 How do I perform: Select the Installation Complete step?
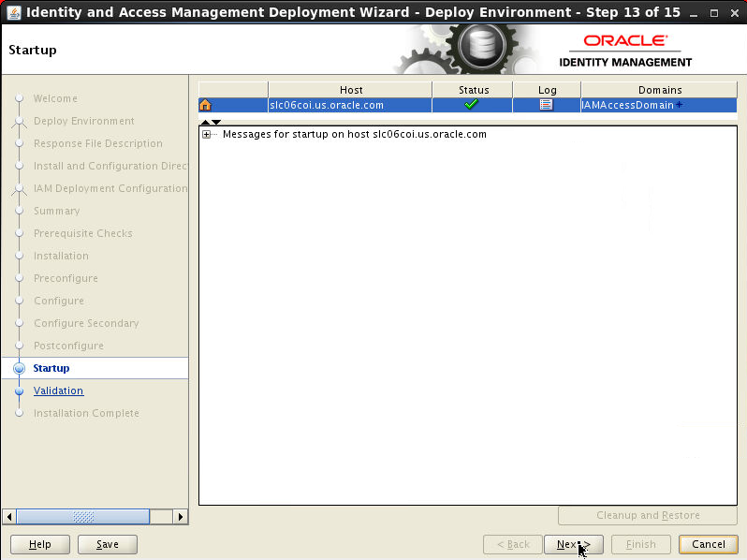(86, 413)
